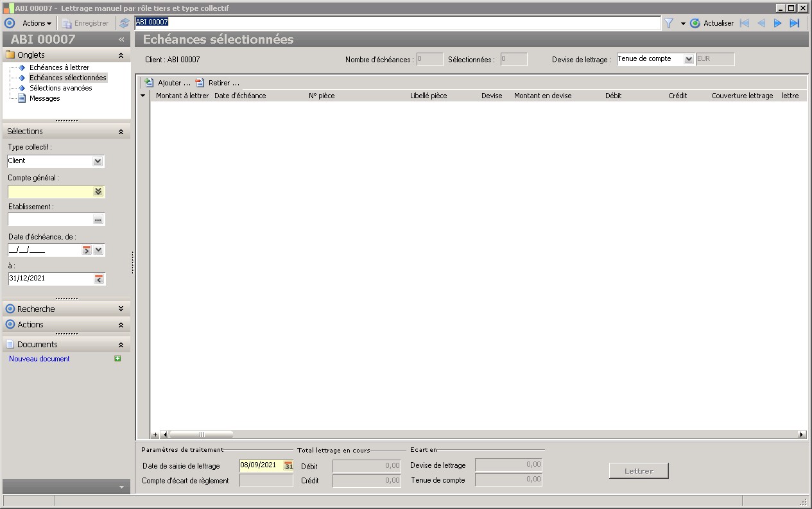This screenshot has width=812, height=509.
Task: Collapse the Sélections section
Action: coord(121,132)
